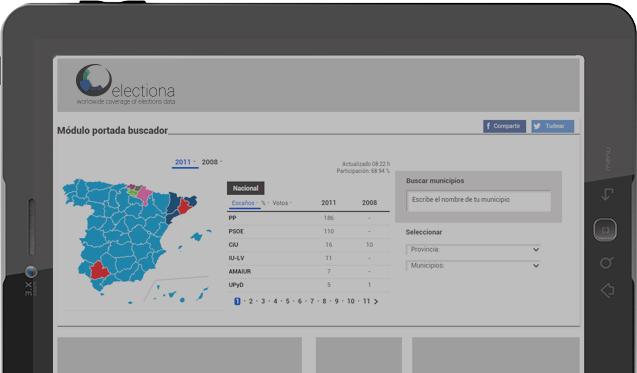
Task: Select the 2011 year tab
Action: pos(185,162)
